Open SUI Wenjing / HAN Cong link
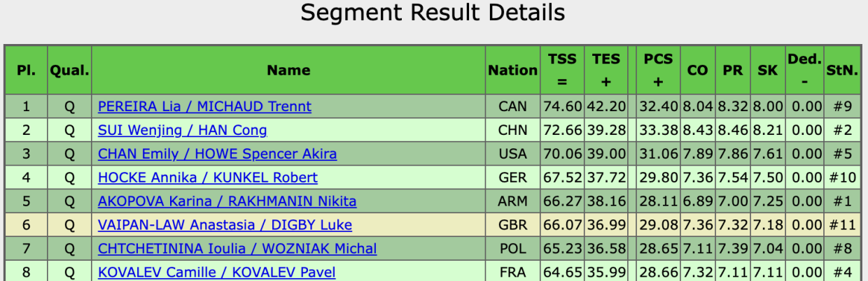 click(x=182, y=130)
